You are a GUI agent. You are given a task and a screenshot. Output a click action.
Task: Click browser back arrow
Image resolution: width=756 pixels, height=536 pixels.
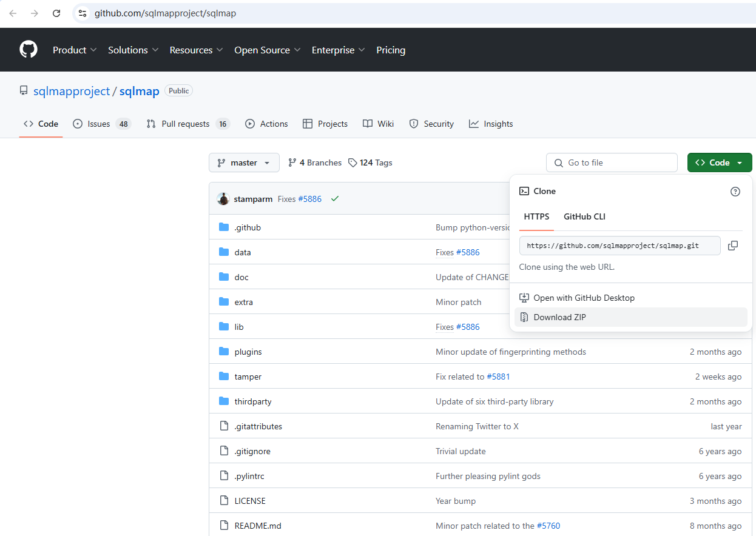click(x=13, y=13)
